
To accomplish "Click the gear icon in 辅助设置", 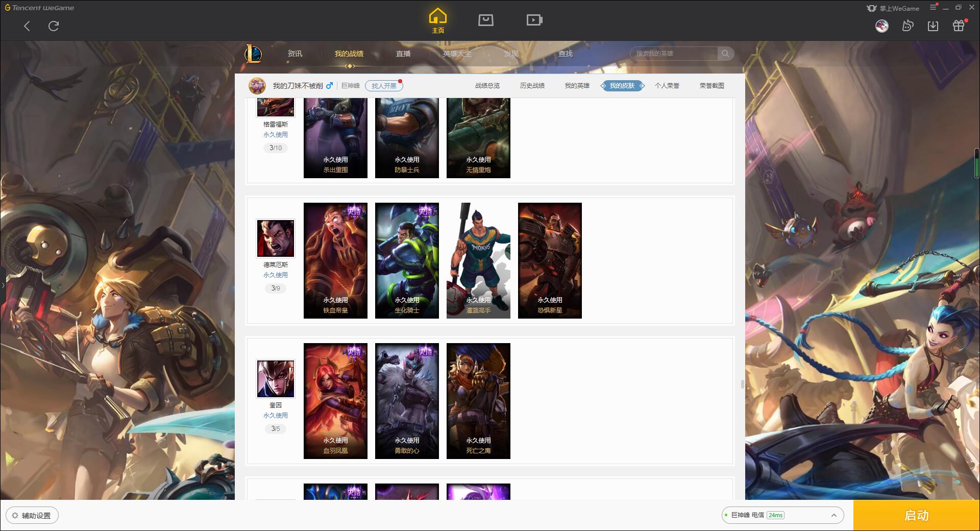I will (x=15, y=515).
